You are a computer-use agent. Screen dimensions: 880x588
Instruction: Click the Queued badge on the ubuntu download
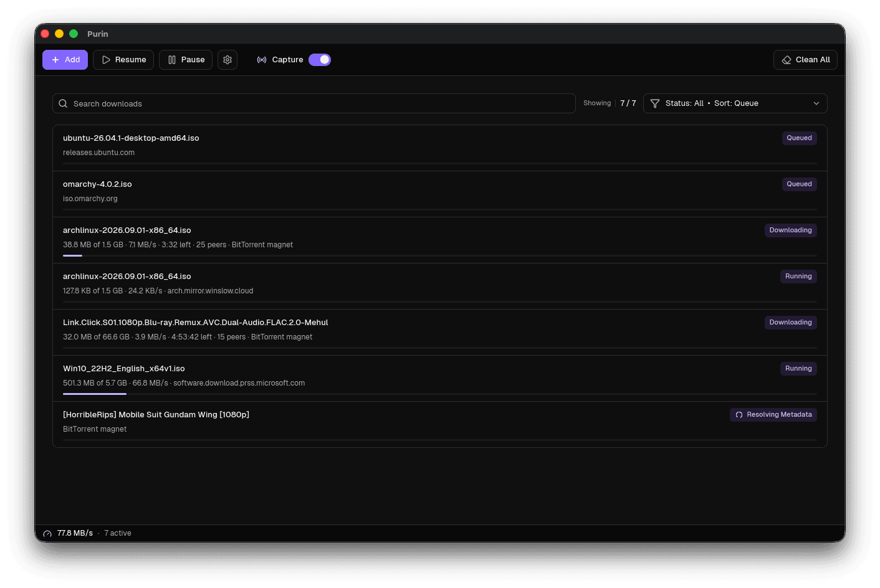[x=800, y=138]
